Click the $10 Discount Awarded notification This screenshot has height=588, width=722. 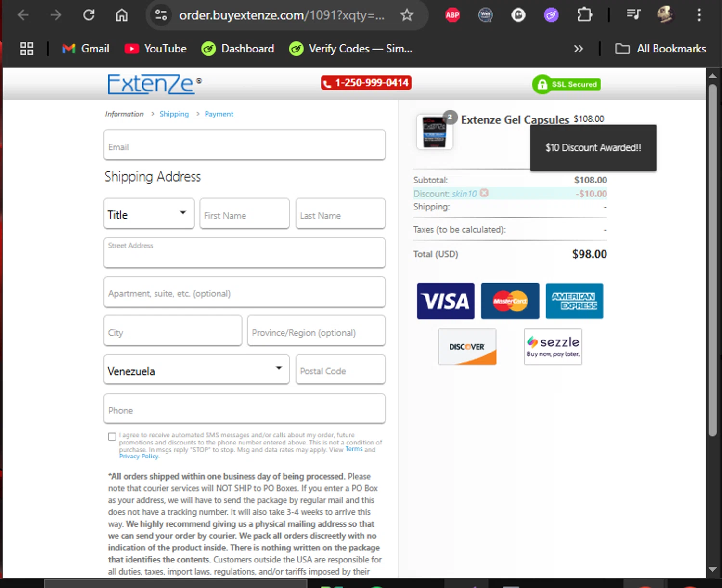coord(593,148)
